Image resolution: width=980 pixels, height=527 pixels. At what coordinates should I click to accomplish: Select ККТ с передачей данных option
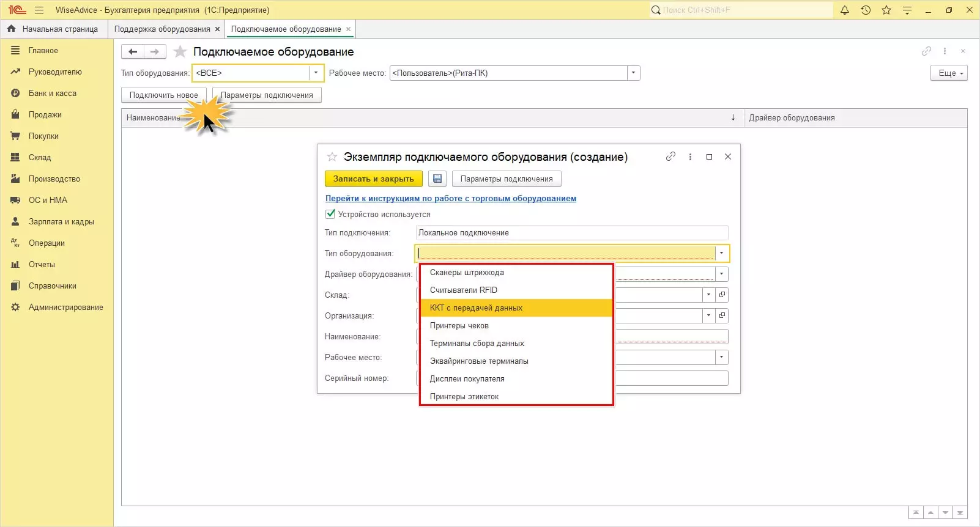point(476,308)
